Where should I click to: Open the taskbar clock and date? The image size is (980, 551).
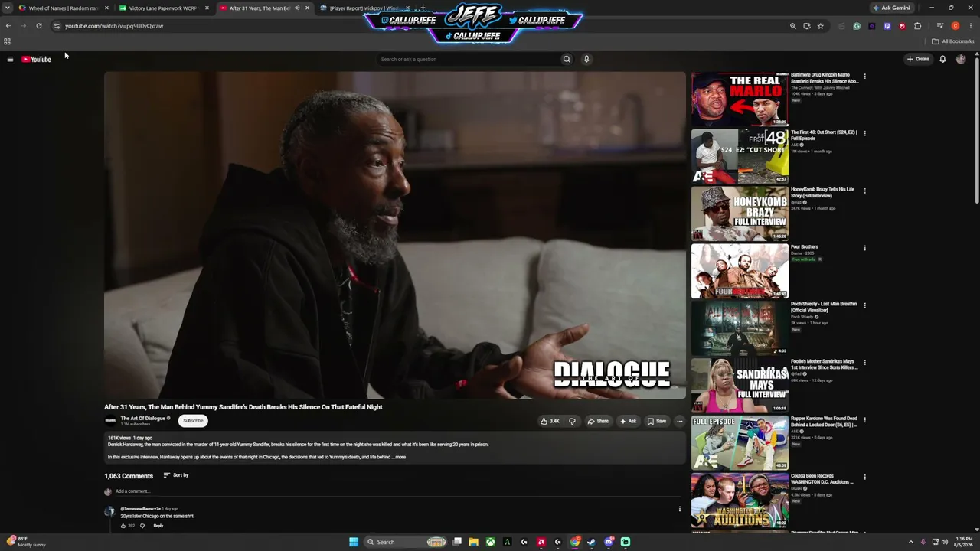click(x=964, y=542)
